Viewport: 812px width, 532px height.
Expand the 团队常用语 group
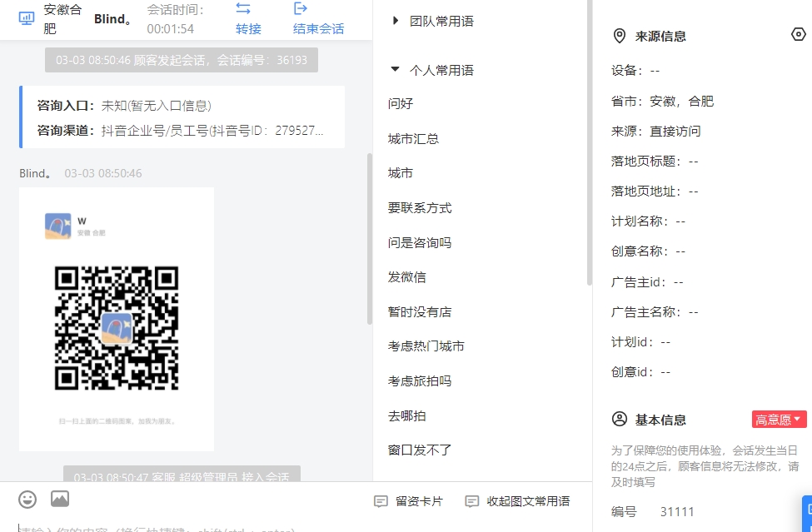(395, 21)
